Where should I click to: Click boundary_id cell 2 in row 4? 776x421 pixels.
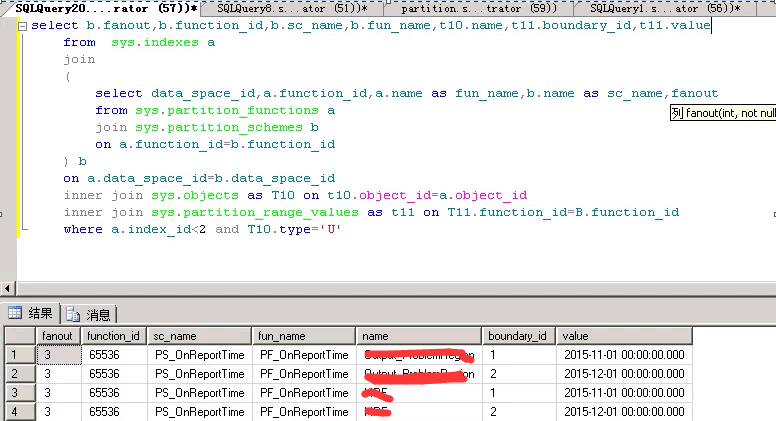point(519,412)
